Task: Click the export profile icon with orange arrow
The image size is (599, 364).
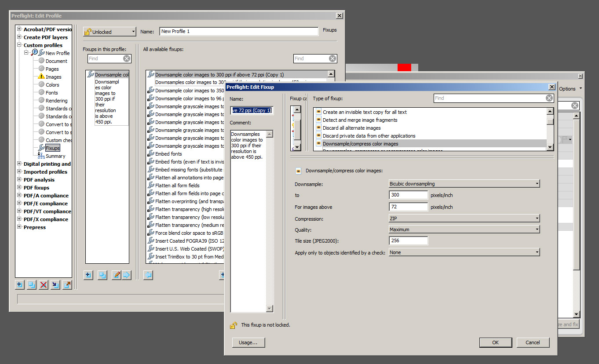Action: (67, 285)
